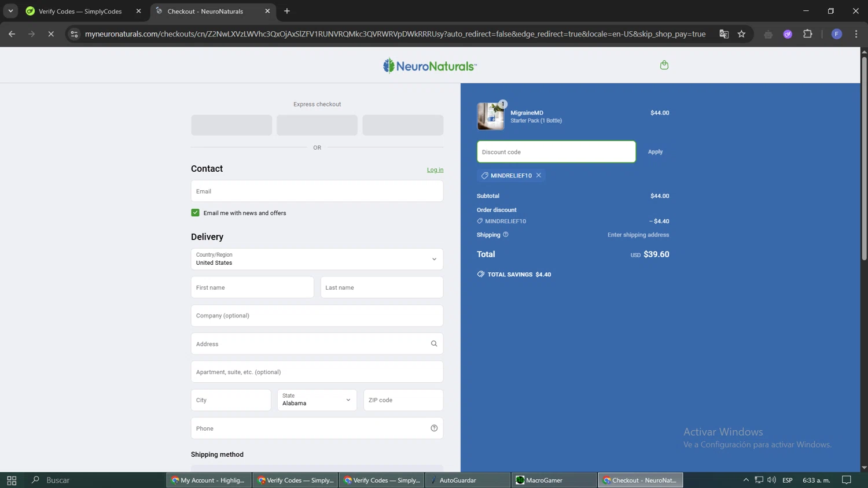Remove the MINDRELIEF10 discount tag
This screenshot has width=868, height=488.
pos(539,175)
